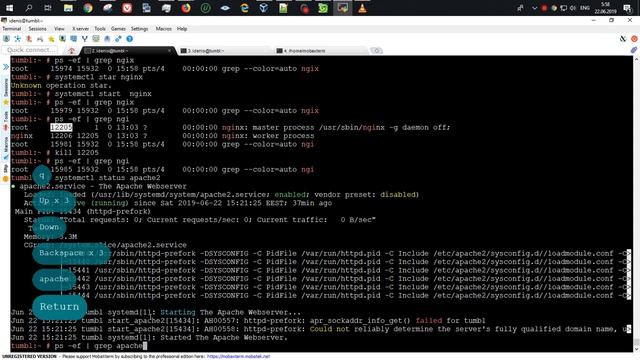
Task: Open Firefox from the taskbar
Action: pyautogui.click(x=186, y=8)
